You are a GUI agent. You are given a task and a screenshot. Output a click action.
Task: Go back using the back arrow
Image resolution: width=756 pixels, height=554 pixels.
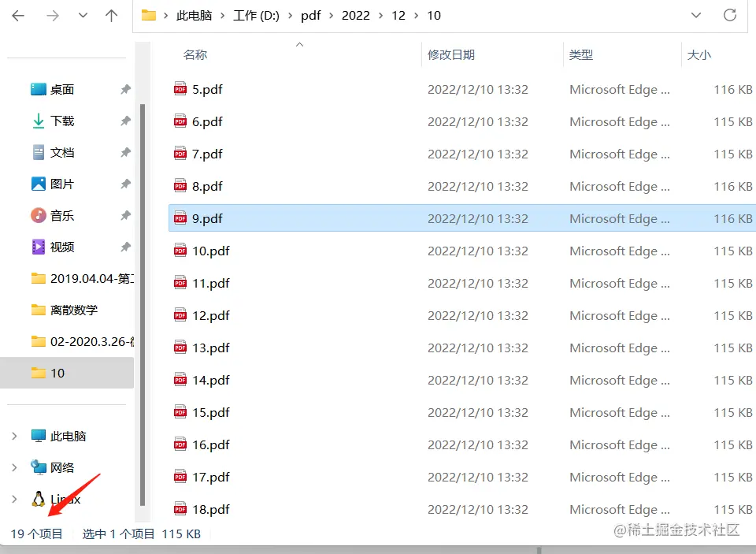click(18, 16)
